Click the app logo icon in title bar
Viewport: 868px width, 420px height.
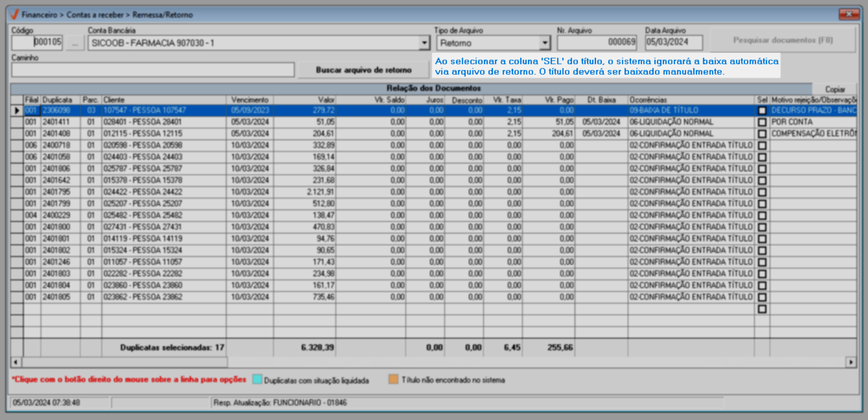(14, 15)
